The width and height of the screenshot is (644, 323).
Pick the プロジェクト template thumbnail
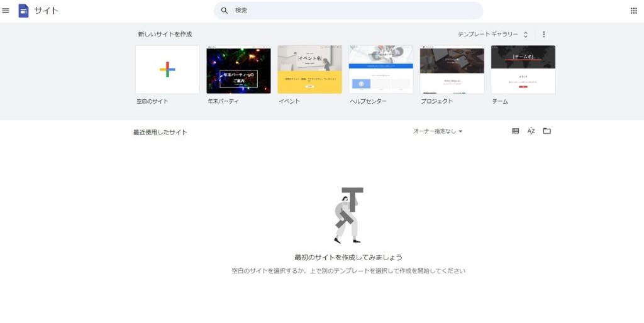pyautogui.click(x=452, y=70)
